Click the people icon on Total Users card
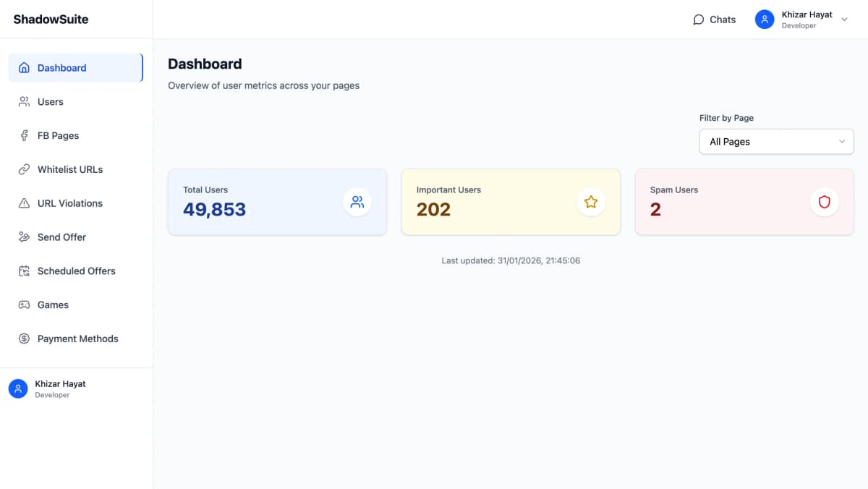 (x=357, y=202)
